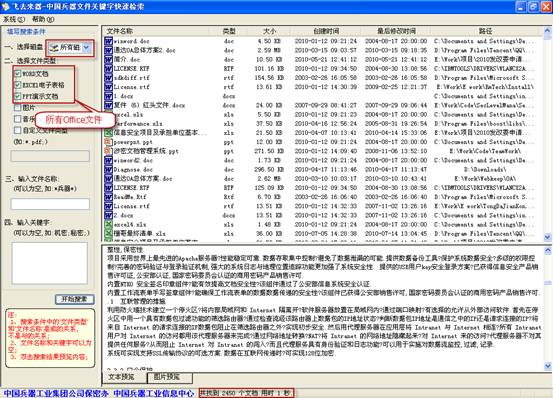
Task: Click the 输入文件名称 input field
Action: [x=50, y=204]
